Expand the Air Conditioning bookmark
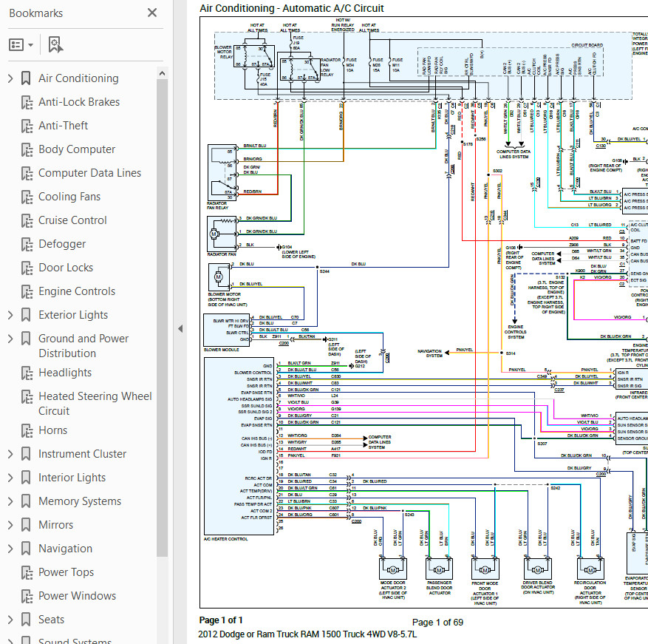This screenshot has height=644, width=648. (11, 78)
